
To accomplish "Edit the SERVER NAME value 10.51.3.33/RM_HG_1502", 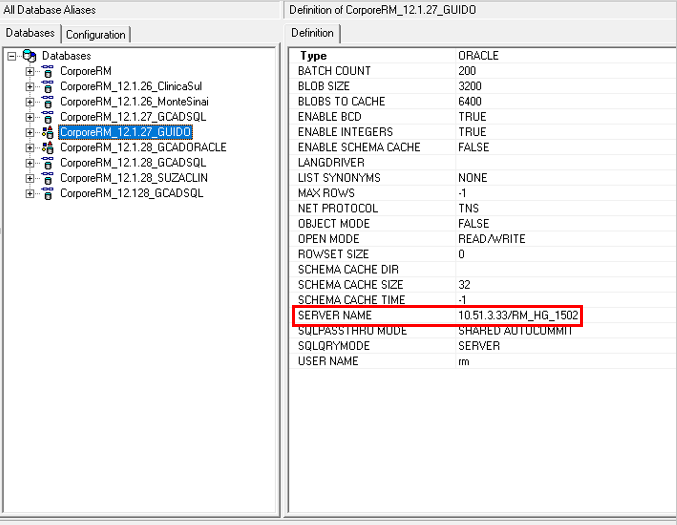I will 518,315.
